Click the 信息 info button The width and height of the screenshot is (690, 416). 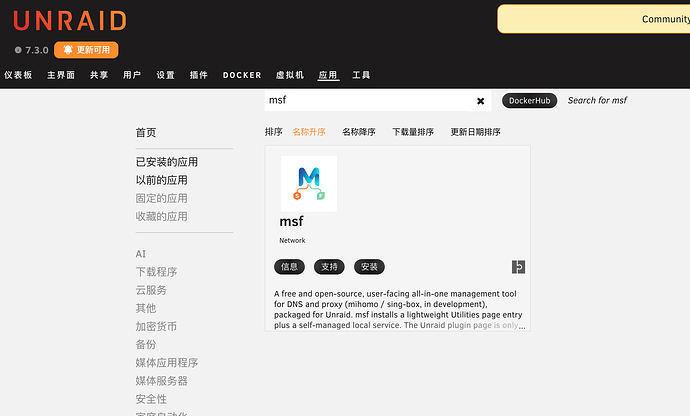(290, 267)
